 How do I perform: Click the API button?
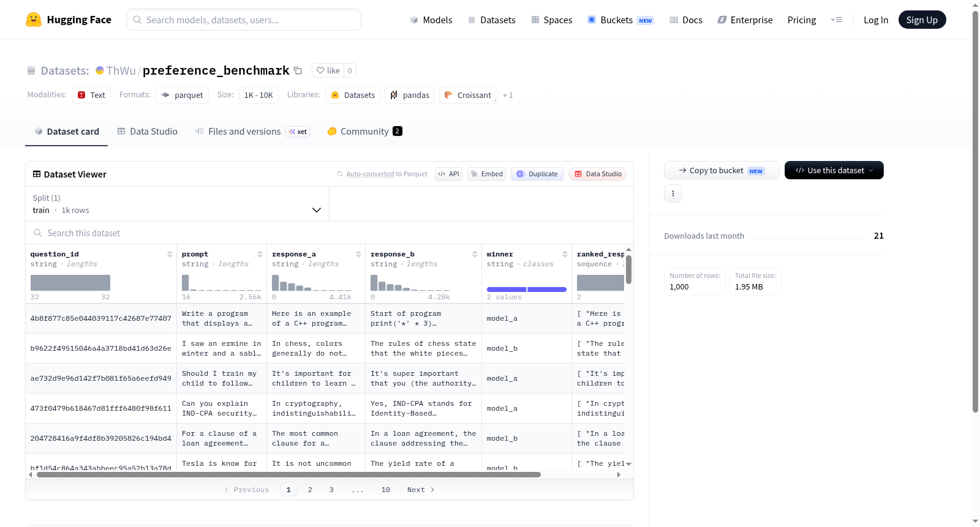448,174
